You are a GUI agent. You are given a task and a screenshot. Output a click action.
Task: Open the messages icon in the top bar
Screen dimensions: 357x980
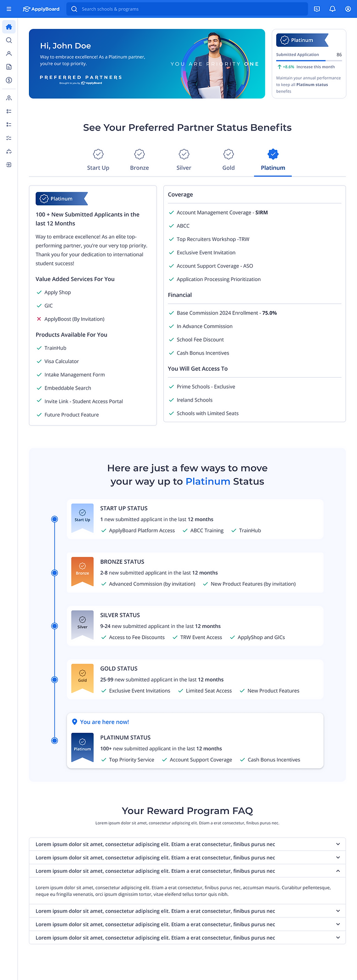coord(317,9)
